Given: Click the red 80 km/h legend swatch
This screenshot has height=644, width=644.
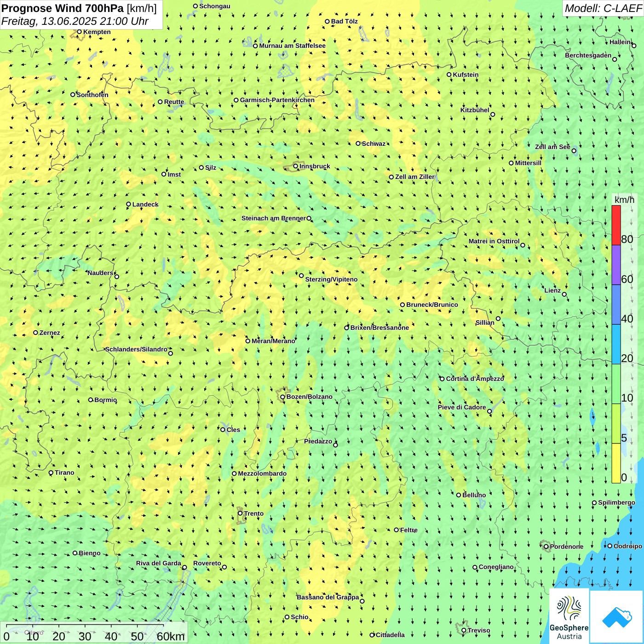Looking at the screenshot, I should point(616,225).
